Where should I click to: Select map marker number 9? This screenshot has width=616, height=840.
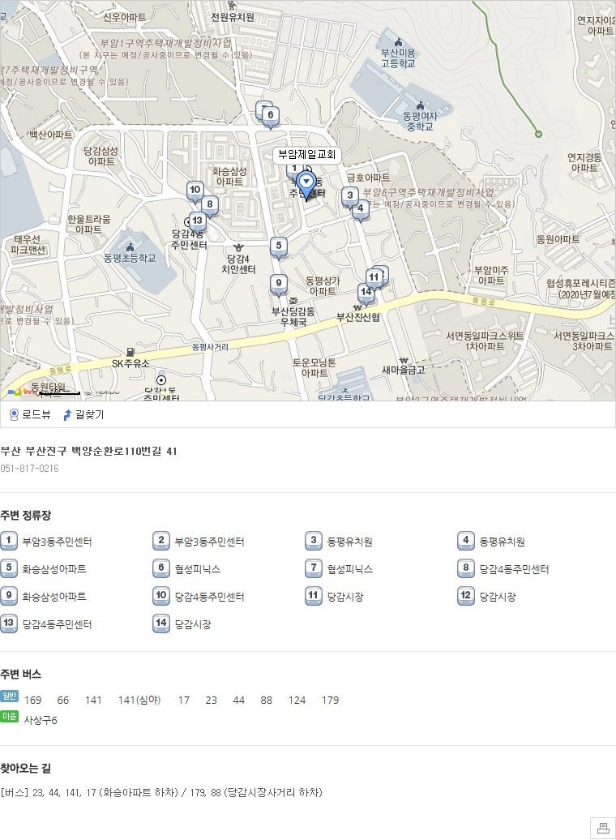(279, 284)
